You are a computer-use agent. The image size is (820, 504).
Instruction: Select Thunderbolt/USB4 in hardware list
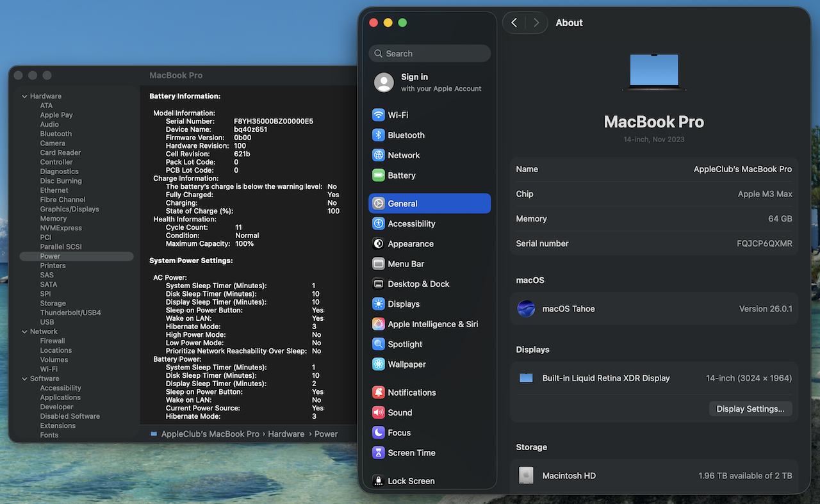point(70,313)
